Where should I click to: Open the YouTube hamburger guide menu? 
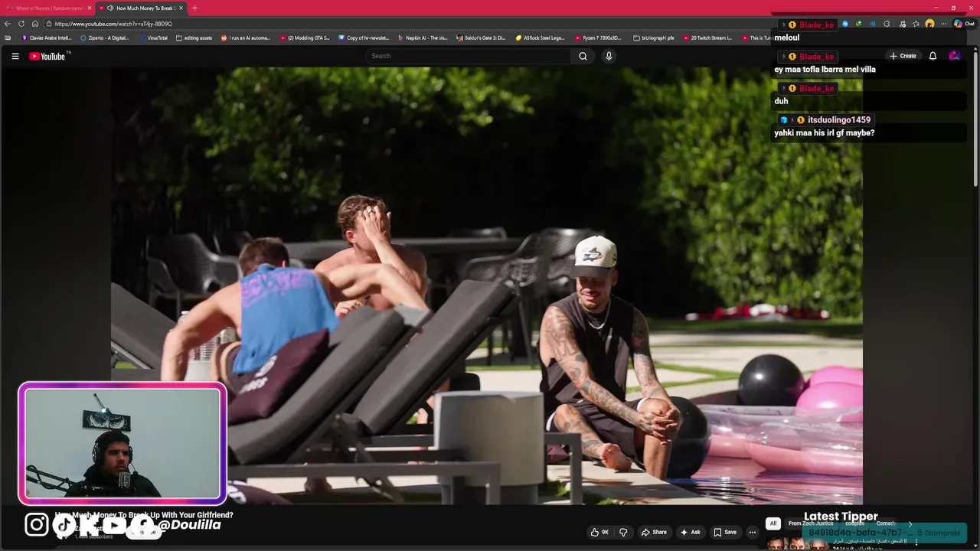[15, 56]
